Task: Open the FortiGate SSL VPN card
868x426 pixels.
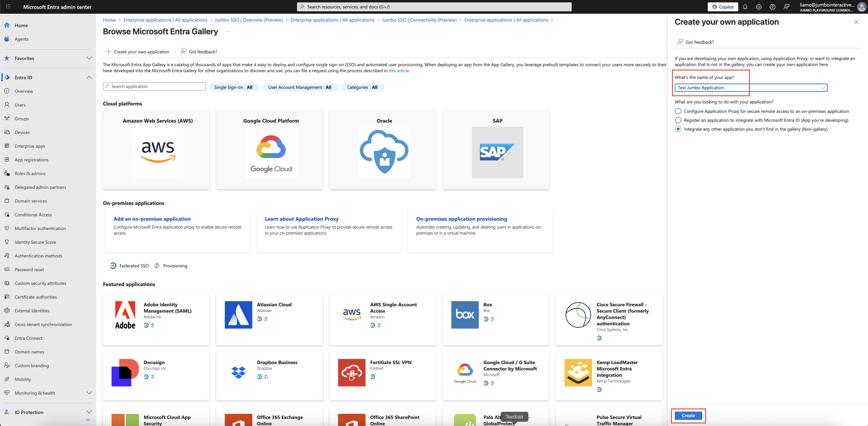Action: [x=383, y=376]
